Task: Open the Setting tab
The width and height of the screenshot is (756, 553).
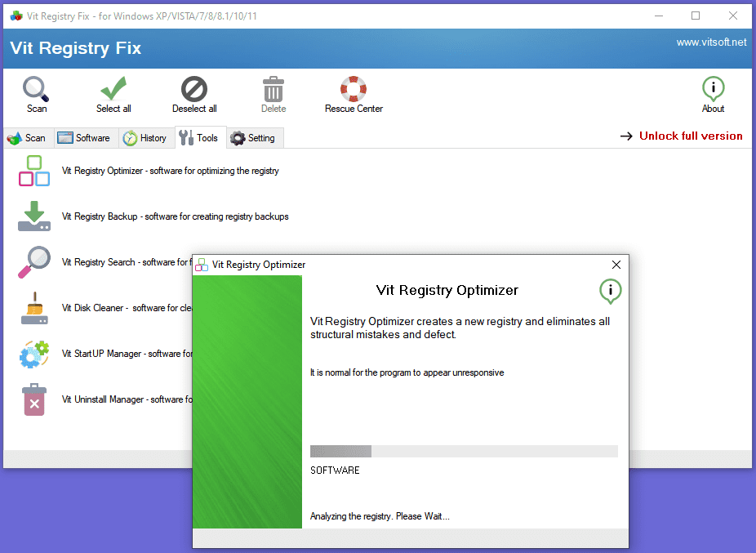Action: coord(254,138)
